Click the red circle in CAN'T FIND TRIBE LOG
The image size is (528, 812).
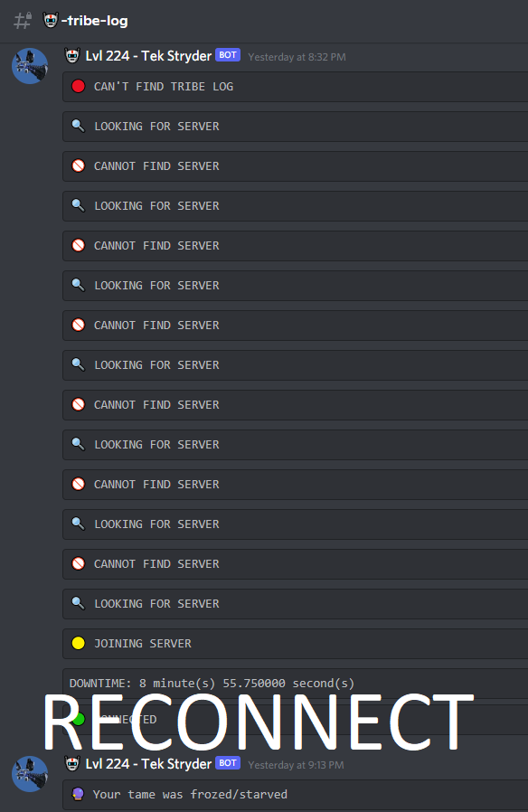point(78,86)
